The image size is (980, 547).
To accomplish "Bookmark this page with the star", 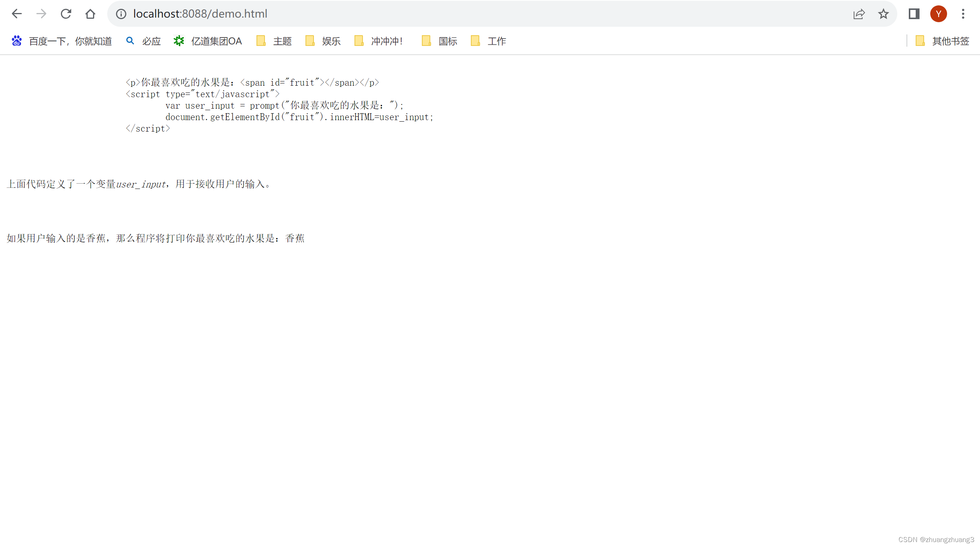I will tap(883, 14).
